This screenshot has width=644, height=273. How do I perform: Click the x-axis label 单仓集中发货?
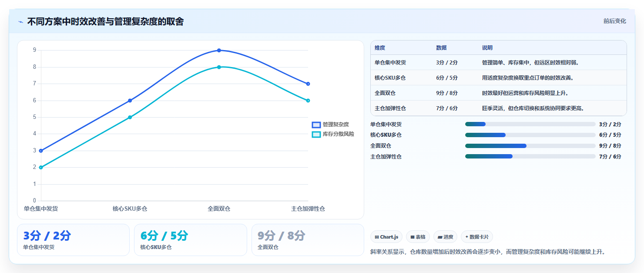41,209
